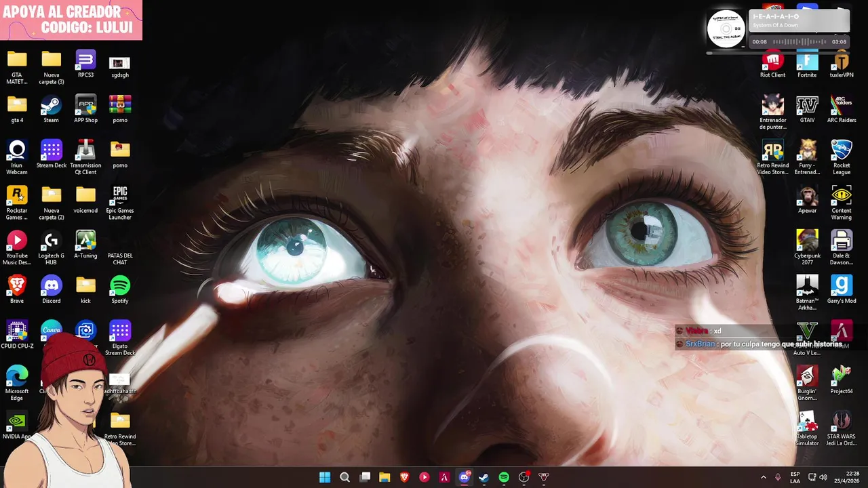The image size is (868, 488).
Task: Select the Furry - Entrenador icon
Action: 807,158
